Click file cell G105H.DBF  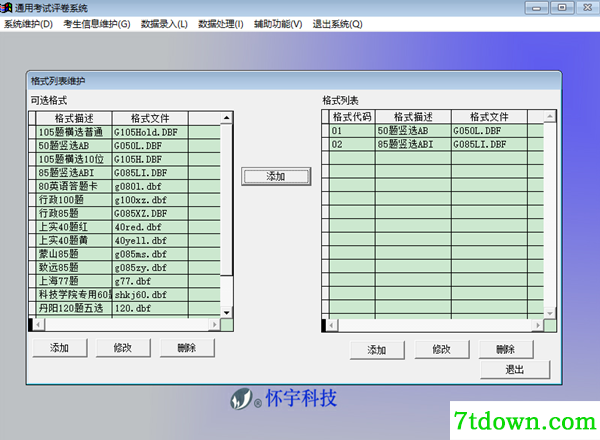150,159
